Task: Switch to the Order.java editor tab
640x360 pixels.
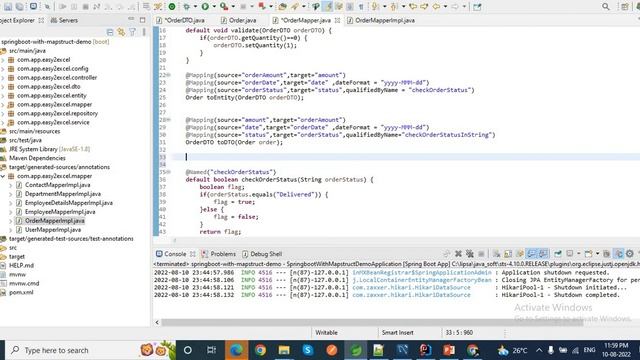Action: (x=238, y=20)
